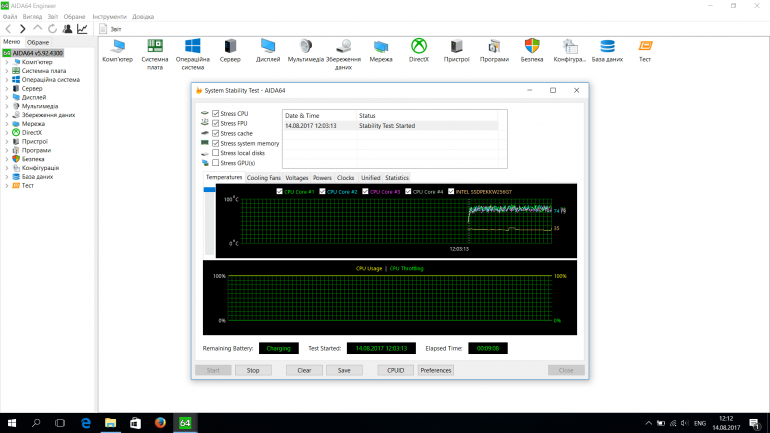Click the toolbar forward arrow

click(x=23, y=29)
